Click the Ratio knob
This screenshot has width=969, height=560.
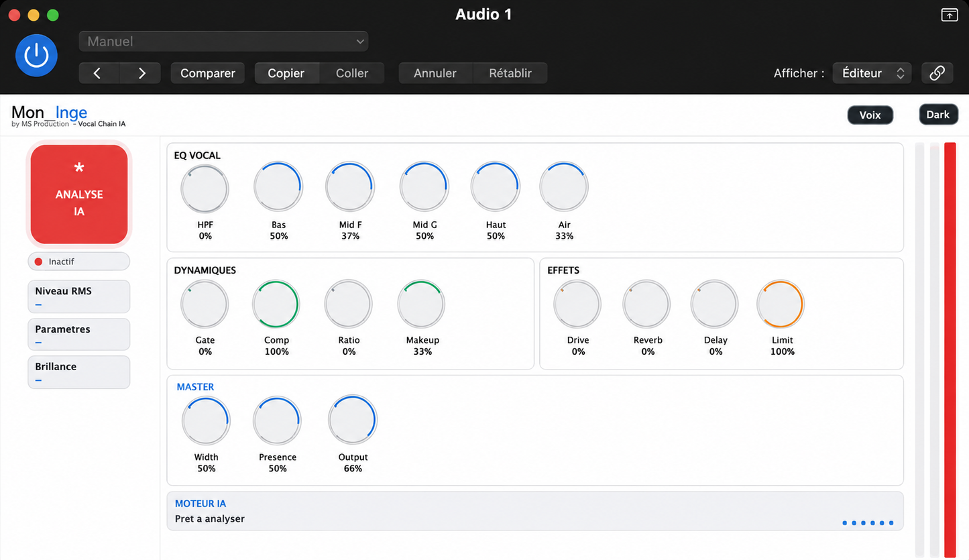click(x=349, y=304)
